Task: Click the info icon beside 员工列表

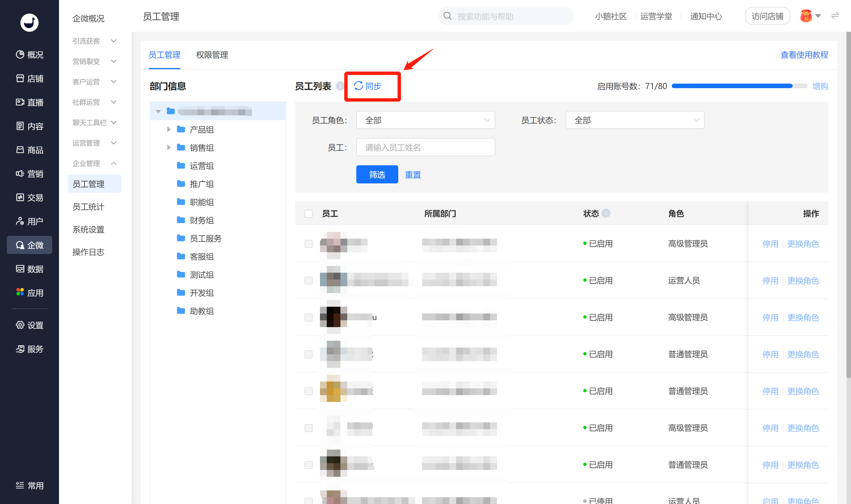Action: (340, 86)
